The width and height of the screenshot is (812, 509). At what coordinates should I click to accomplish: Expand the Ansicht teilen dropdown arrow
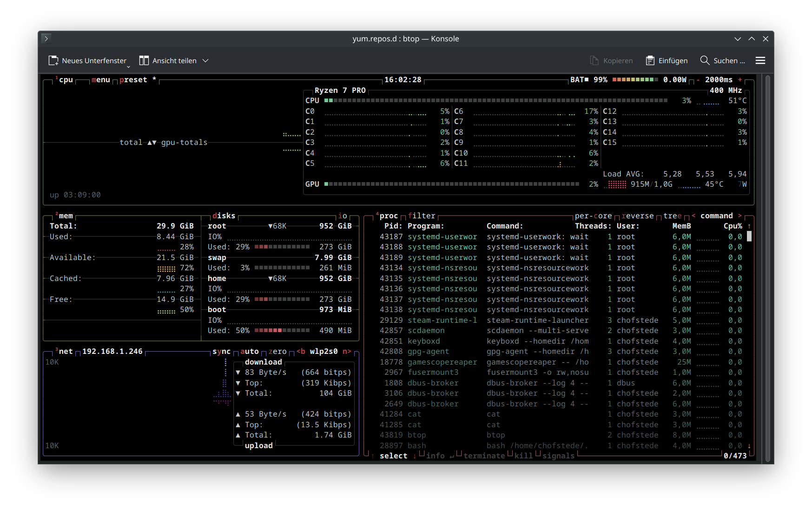(205, 61)
